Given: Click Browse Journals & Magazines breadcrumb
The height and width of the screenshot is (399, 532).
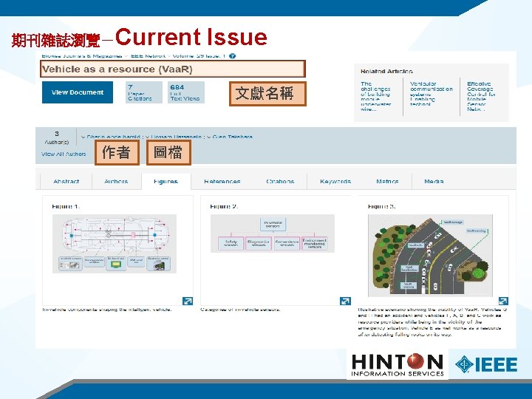Looking at the screenshot, I should coord(82,56).
